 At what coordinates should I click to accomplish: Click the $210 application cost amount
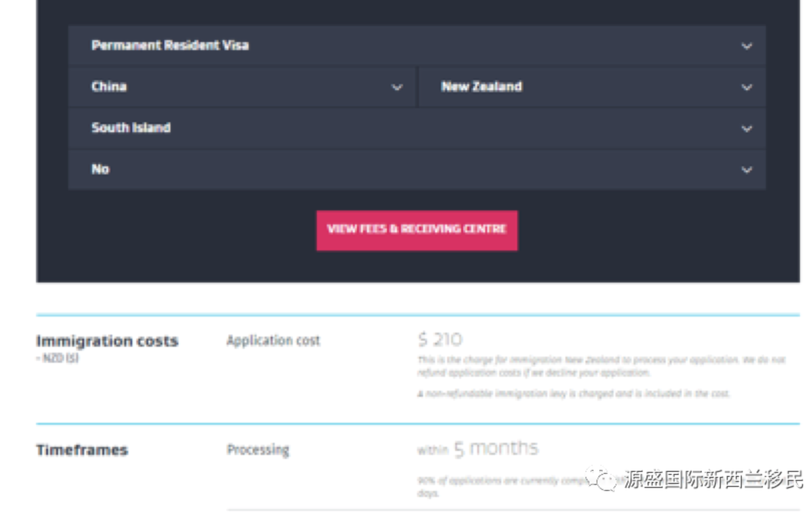click(440, 340)
